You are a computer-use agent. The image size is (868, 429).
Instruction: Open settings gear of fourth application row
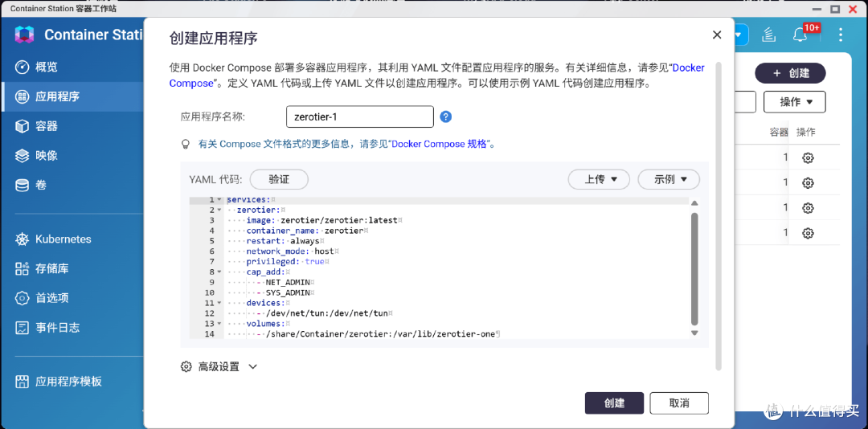pyautogui.click(x=808, y=233)
